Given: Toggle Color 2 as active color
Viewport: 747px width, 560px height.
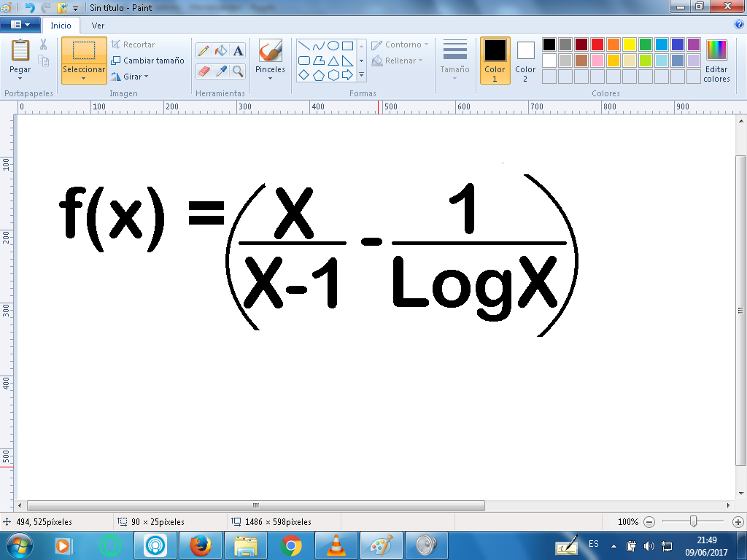Looking at the screenshot, I should [x=525, y=60].
